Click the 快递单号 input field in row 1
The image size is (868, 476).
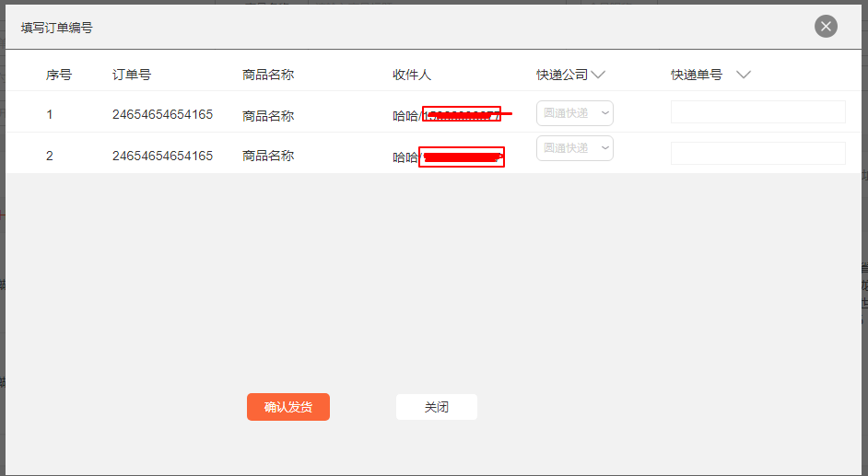[757, 112]
